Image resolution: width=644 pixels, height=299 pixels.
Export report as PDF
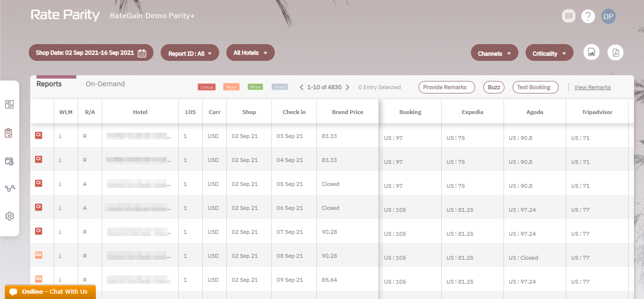click(616, 52)
